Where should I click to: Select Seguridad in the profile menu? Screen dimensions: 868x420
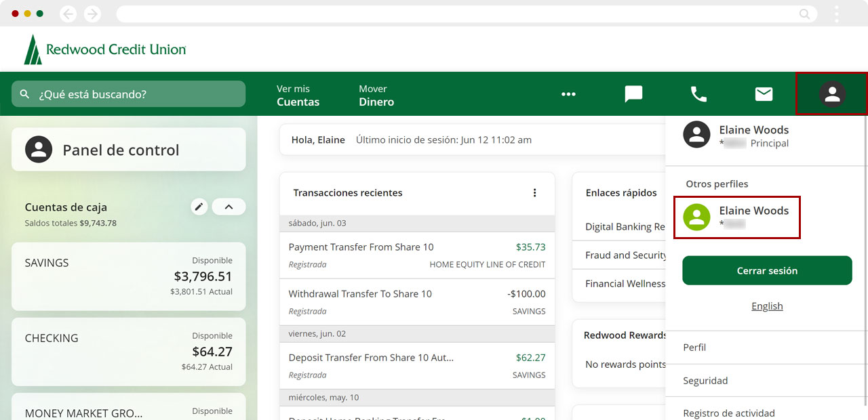705,381
